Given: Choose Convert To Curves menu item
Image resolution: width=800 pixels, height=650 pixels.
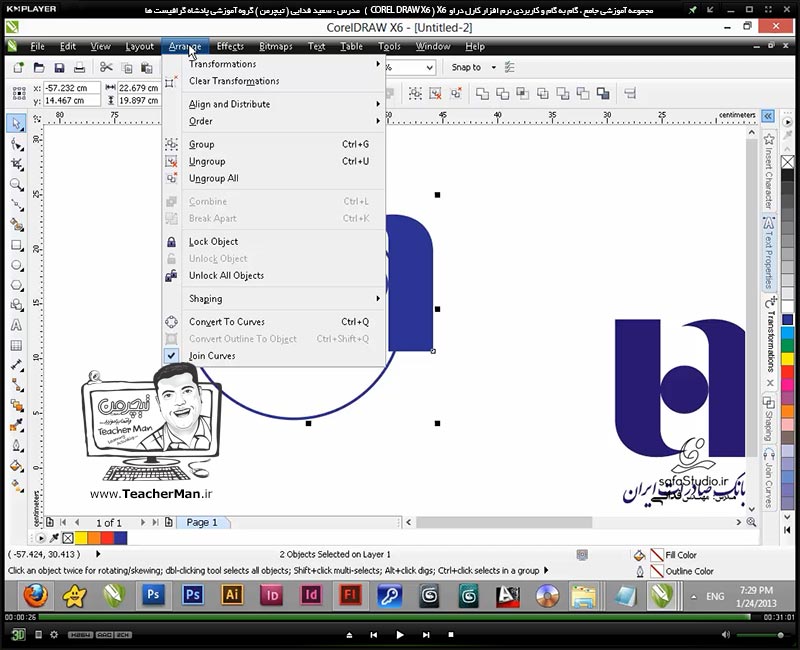Looking at the screenshot, I should tap(274, 322).
